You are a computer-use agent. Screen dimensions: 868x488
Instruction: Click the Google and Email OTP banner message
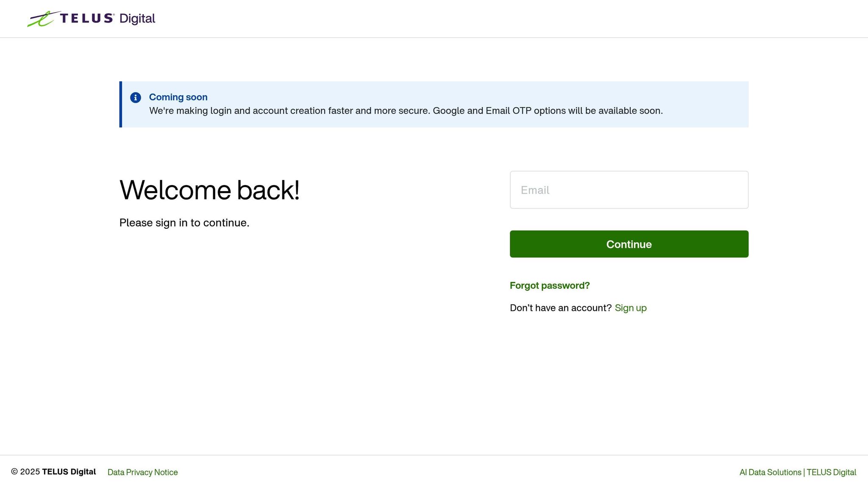pos(406,111)
